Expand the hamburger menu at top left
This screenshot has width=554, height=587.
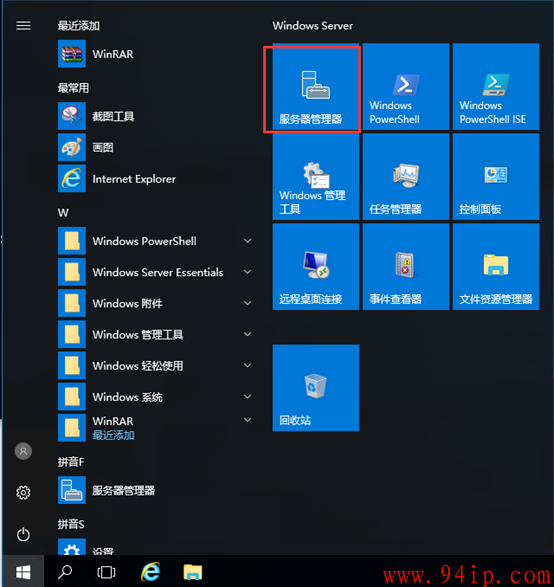23,25
